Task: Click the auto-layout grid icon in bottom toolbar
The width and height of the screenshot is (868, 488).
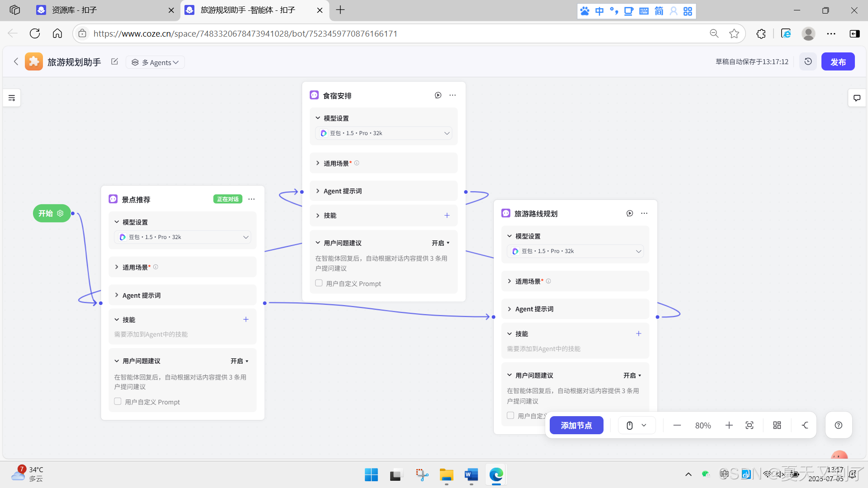Action: click(x=777, y=425)
